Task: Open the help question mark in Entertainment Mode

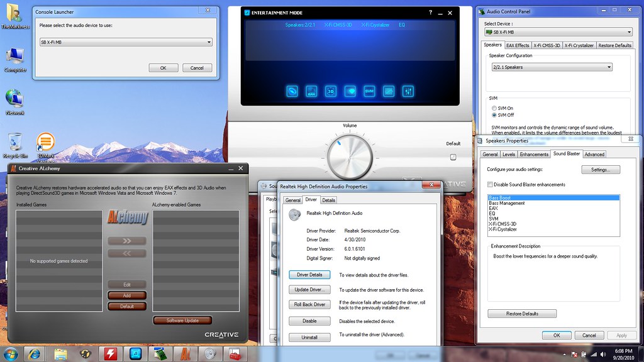Action: [430, 13]
